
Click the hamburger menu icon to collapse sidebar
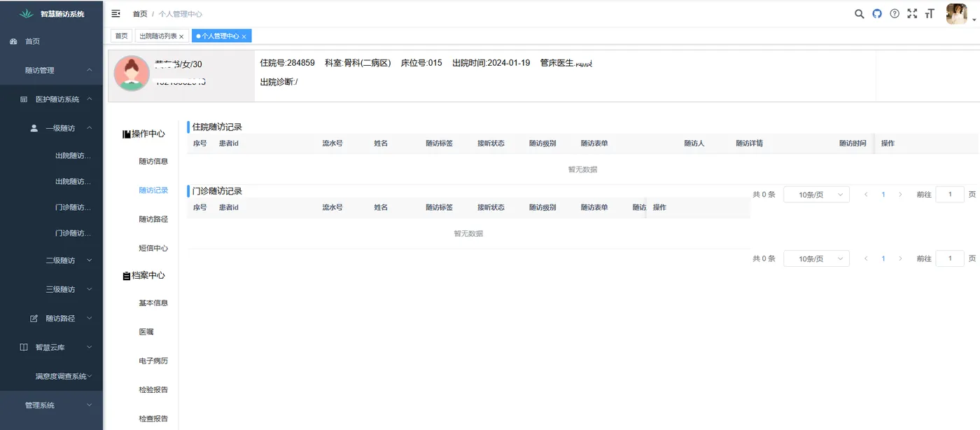click(114, 13)
